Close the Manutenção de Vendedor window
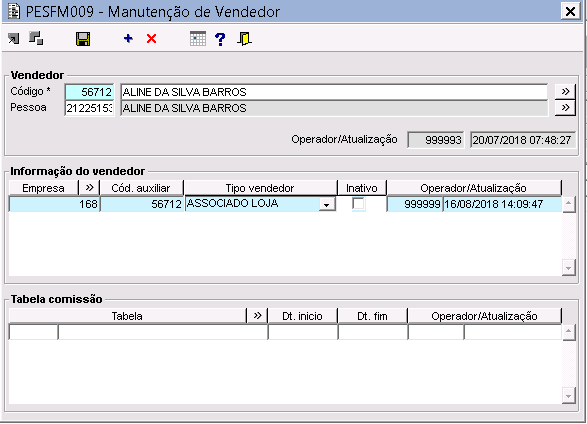Screen dimensions: 587x424 tap(570, 11)
